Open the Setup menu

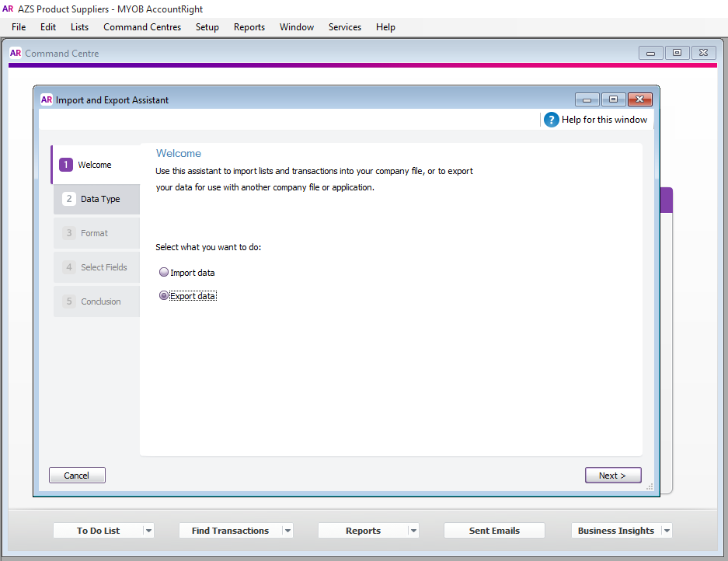(x=207, y=27)
